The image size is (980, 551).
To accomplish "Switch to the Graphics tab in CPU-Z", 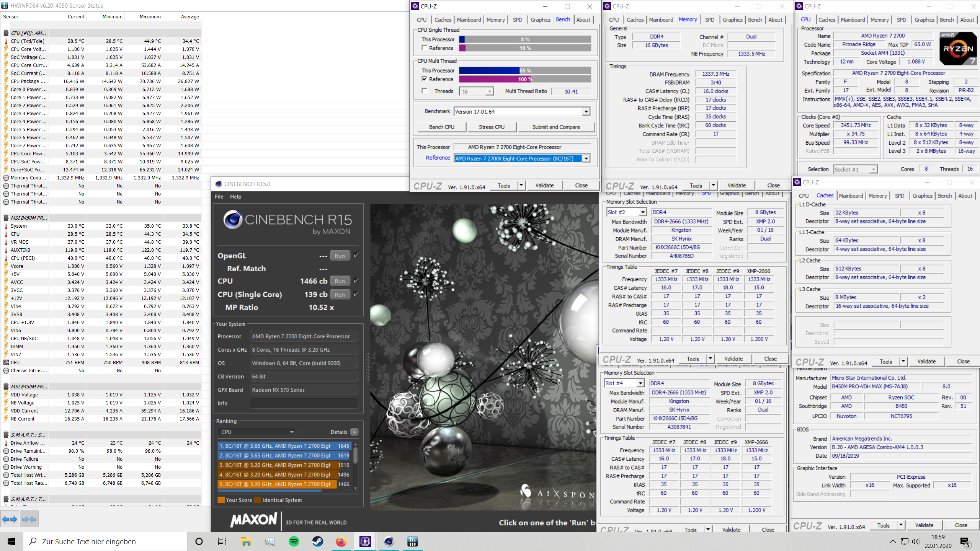I will (x=540, y=20).
